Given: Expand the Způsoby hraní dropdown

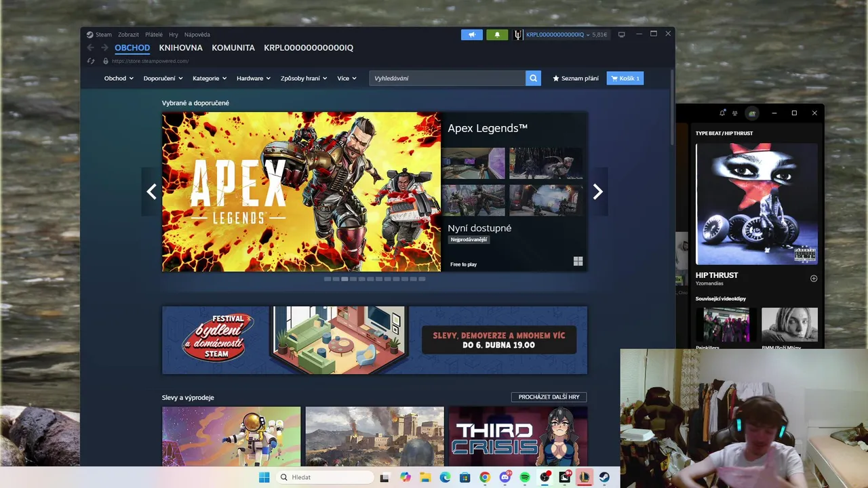Looking at the screenshot, I should click(x=304, y=78).
